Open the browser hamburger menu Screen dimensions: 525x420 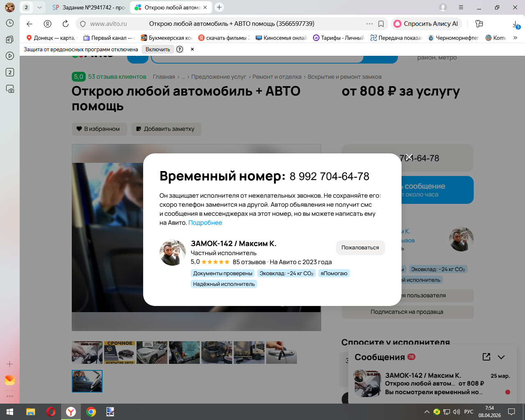pos(461,7)
